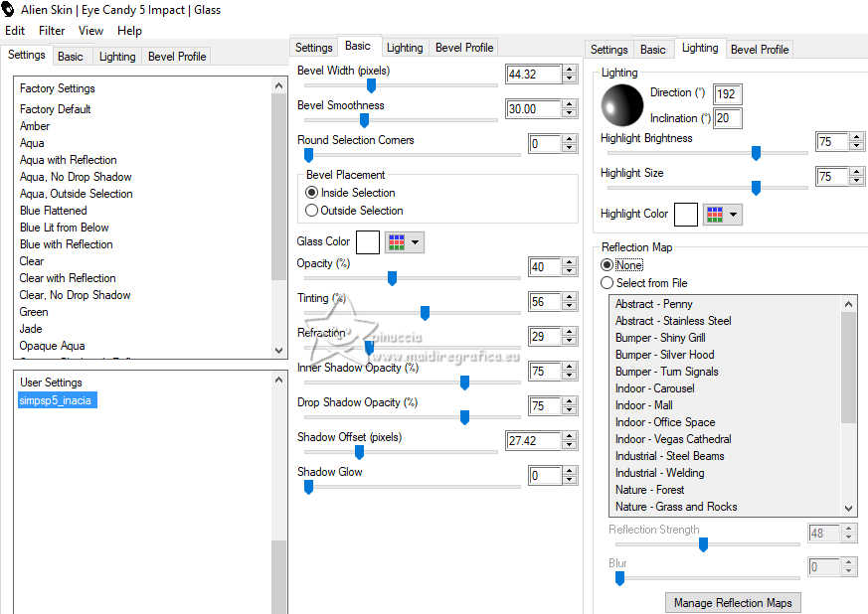Open Bevel Profile tab in middle panel
This screenshot has width=868, height=614.
click(464, 48)
